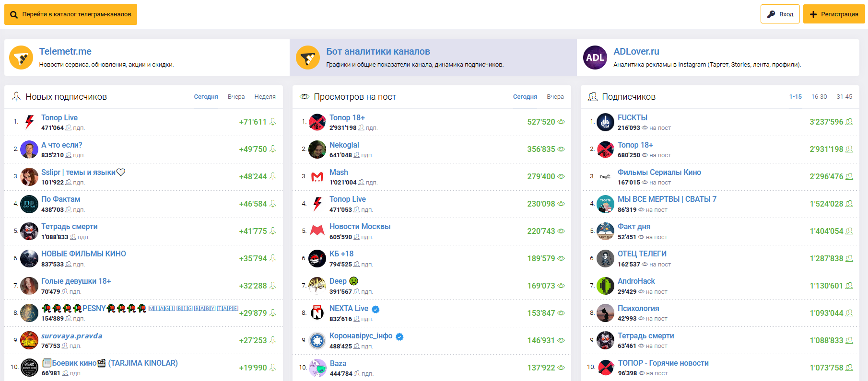Click the +71'611 new subscribers value
The image size is (868, 381).
[x=253, y=122]
